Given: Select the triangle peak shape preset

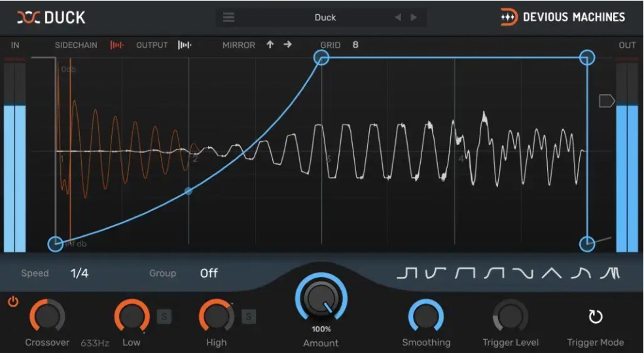Looking at the screenshot, I should 551,273.
